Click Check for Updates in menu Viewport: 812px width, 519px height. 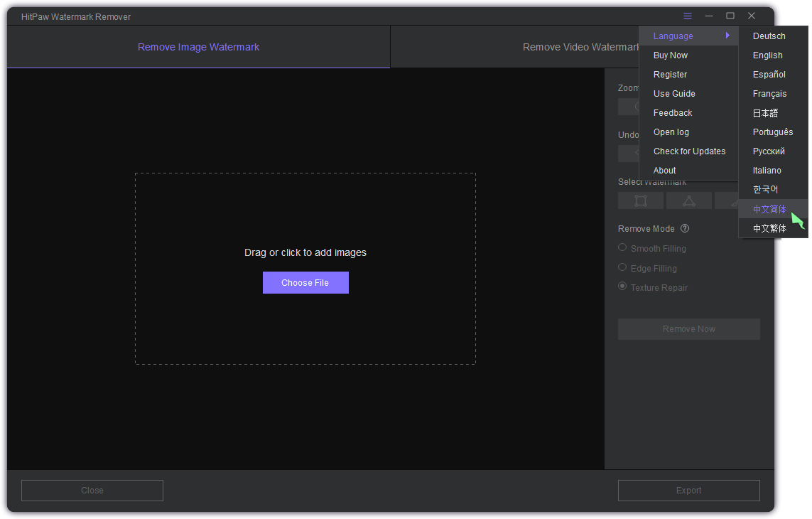click(689, 151)
